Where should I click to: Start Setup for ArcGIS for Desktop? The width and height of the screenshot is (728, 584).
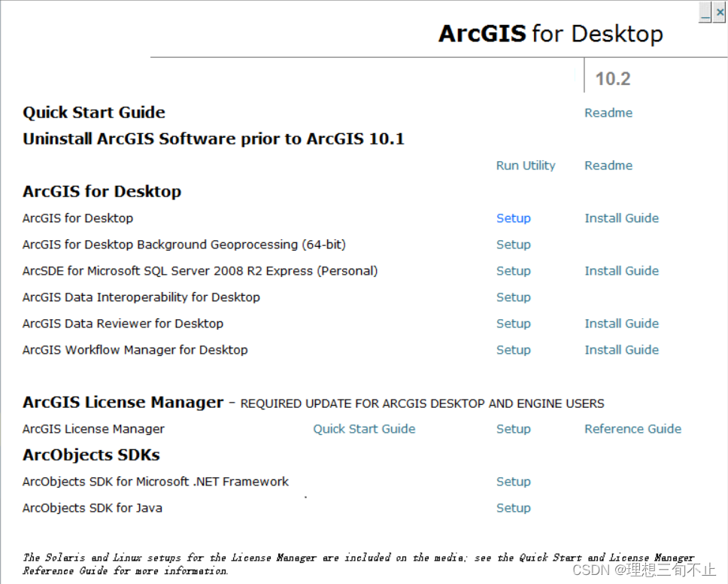514,218
